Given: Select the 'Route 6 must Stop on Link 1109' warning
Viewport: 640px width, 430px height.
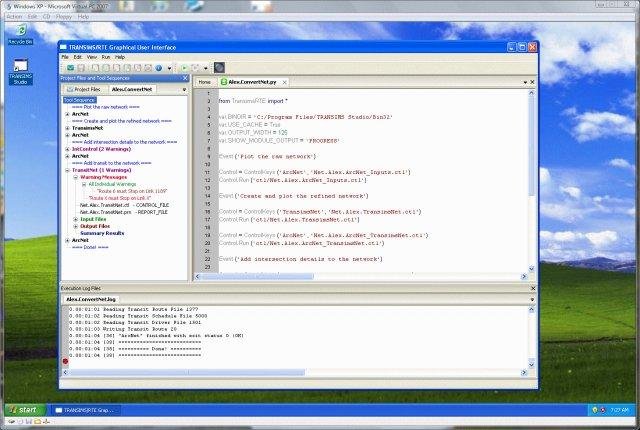Looking at the screenshot, I should [132, 191].
